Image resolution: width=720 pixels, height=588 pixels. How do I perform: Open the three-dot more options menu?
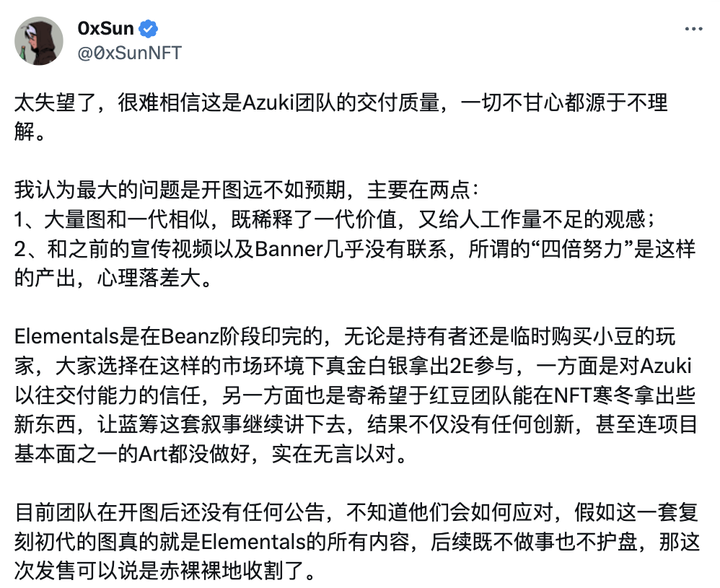(693, 29)
